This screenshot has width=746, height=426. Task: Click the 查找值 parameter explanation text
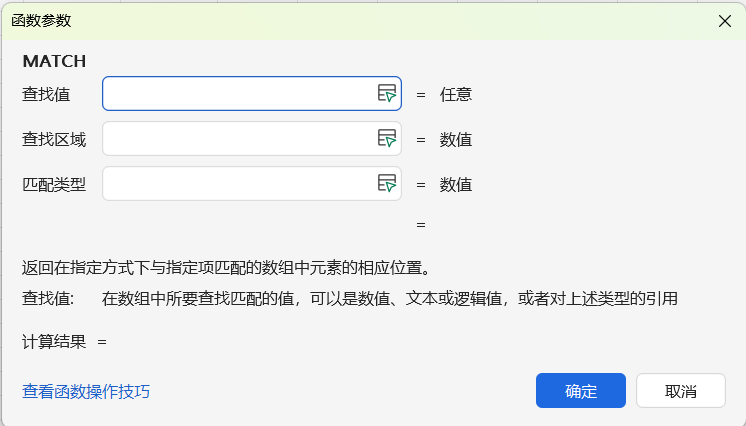click(390, 297)
